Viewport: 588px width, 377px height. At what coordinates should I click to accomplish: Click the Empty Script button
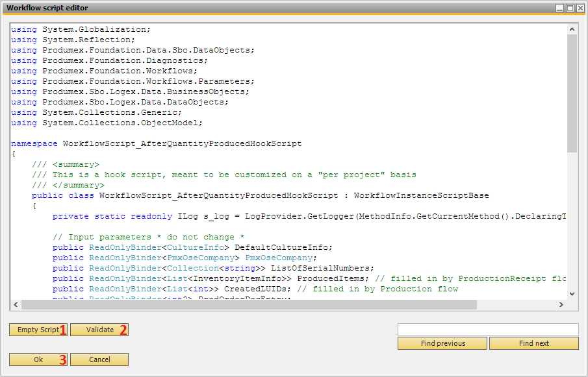click(38, 330)
